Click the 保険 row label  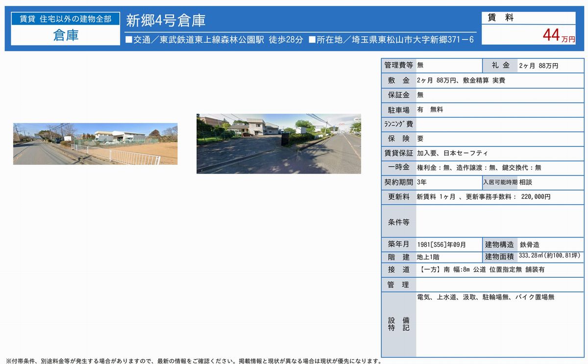click(x=398, y=139)
